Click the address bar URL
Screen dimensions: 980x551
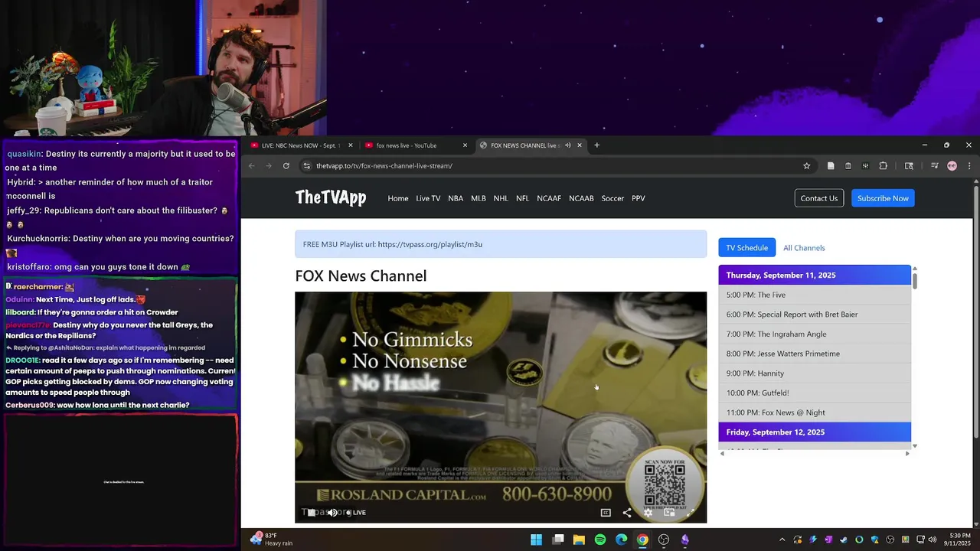tap(384, 166)
